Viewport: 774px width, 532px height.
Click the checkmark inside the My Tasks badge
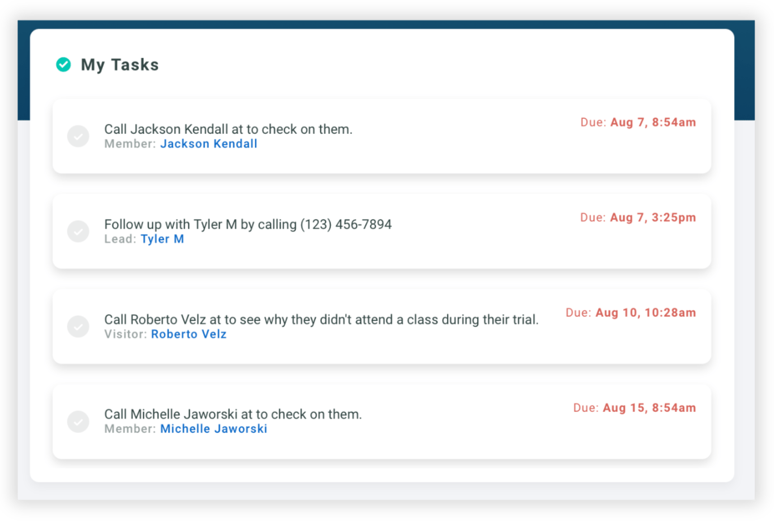pos(63,64)
